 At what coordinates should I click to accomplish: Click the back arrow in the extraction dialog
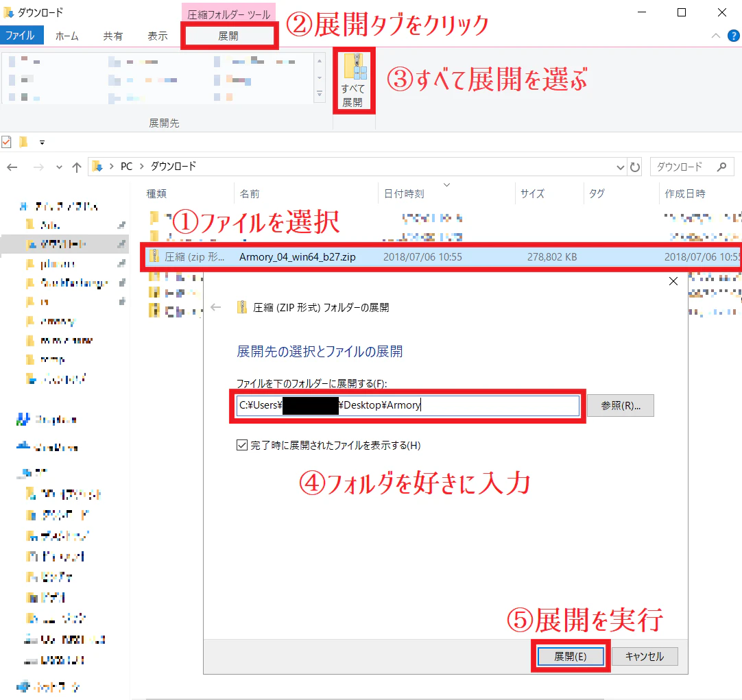pos(216,307)
